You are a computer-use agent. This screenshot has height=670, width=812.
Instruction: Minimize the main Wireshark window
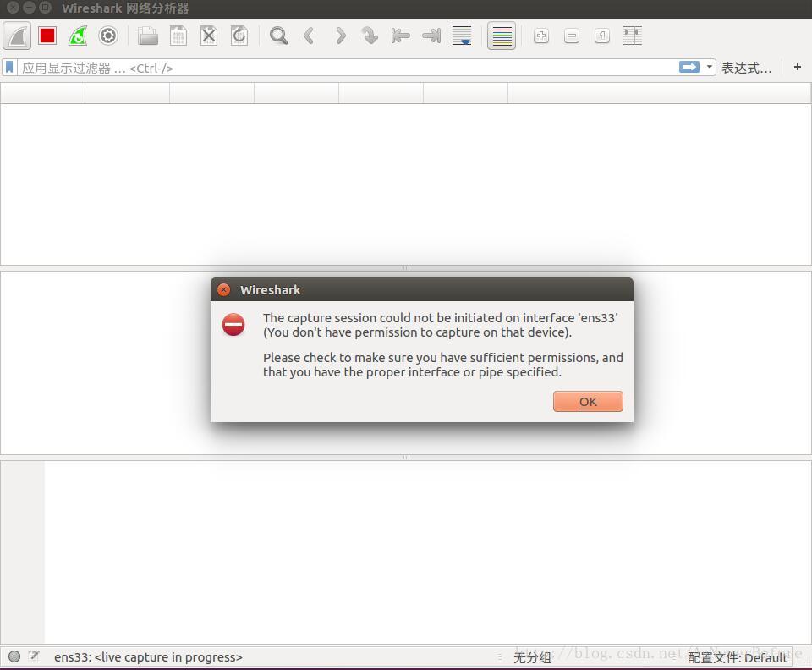[x=30, y=8]
